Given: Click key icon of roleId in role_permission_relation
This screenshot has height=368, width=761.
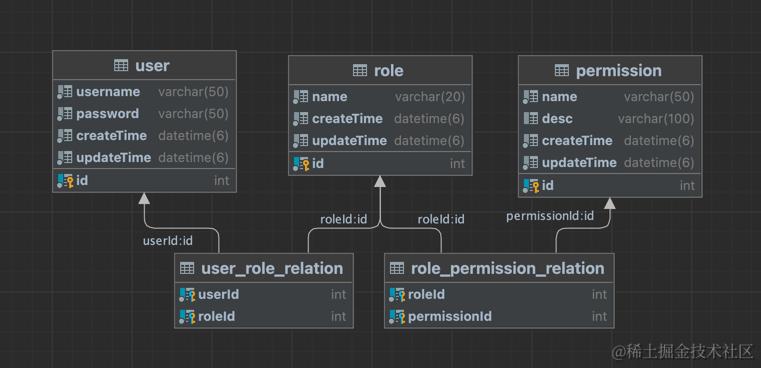Looking at the screenshot, I should tap(397, 295).
